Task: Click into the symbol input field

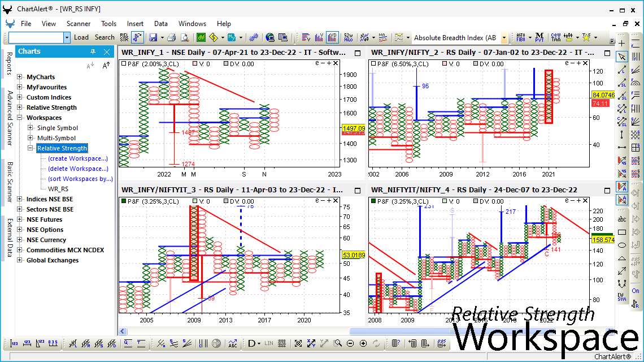Action: 36,37
